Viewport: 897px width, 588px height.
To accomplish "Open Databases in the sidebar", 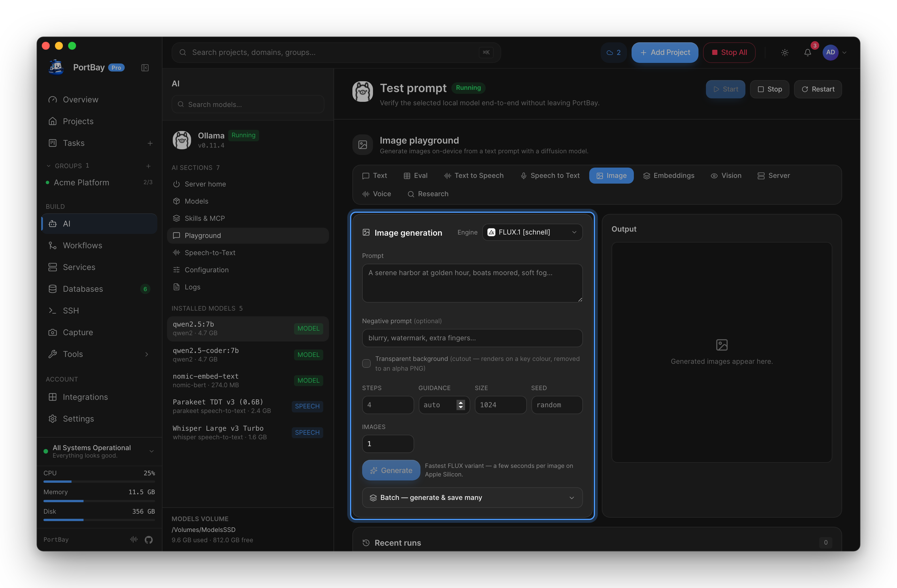I will pos(99,289).
